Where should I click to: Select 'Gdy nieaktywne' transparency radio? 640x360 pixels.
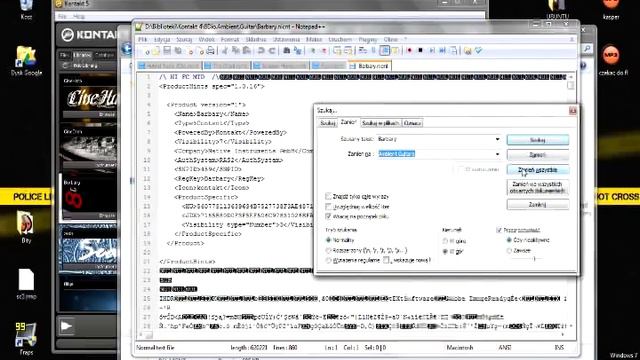[x=509, y=240]
